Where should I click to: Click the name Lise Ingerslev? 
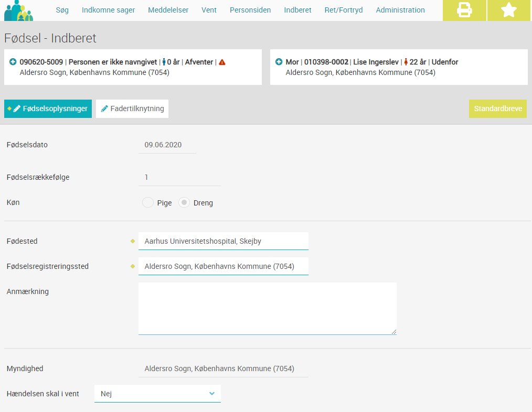376,62
